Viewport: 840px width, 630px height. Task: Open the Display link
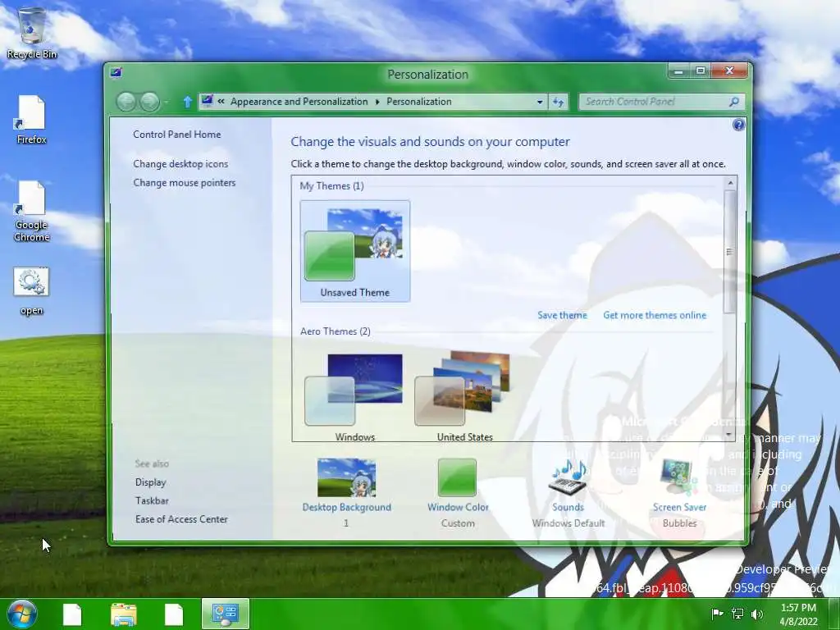pos(151,482)
